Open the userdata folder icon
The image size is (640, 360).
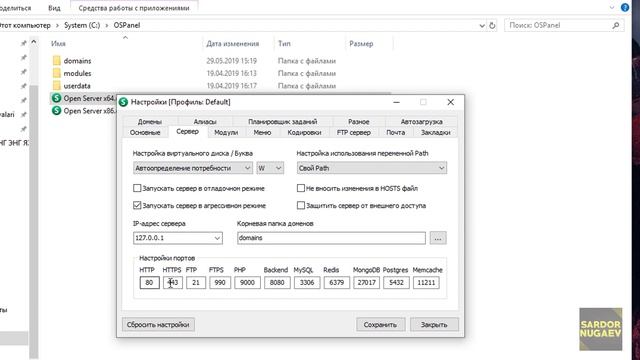coord(57,86)
